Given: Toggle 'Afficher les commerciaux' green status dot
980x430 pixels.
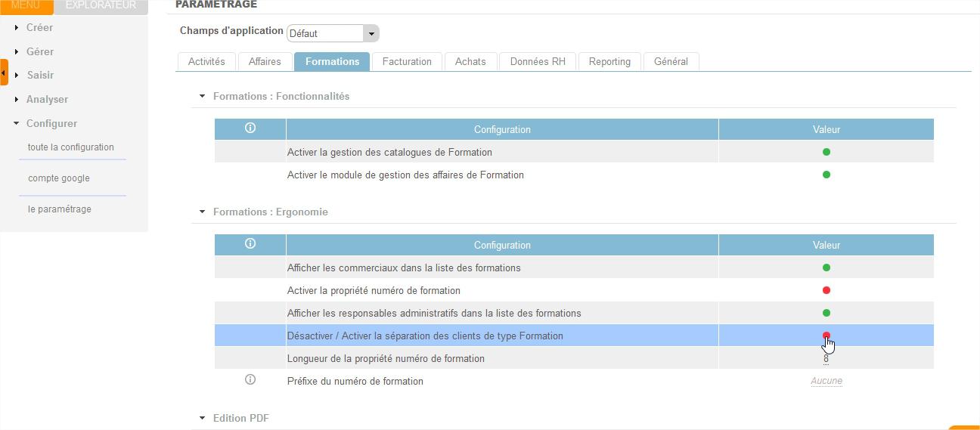Looking at the screenshot, I should [x=826, y=268].
